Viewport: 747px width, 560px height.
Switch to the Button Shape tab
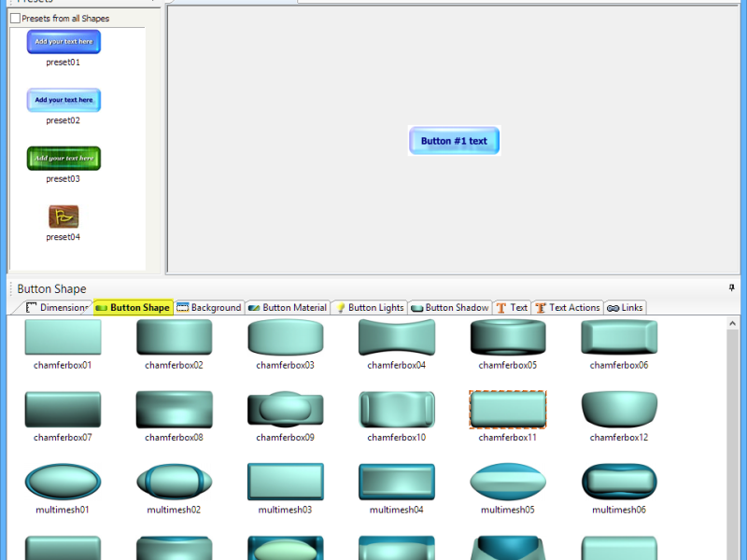coord(133,308)
